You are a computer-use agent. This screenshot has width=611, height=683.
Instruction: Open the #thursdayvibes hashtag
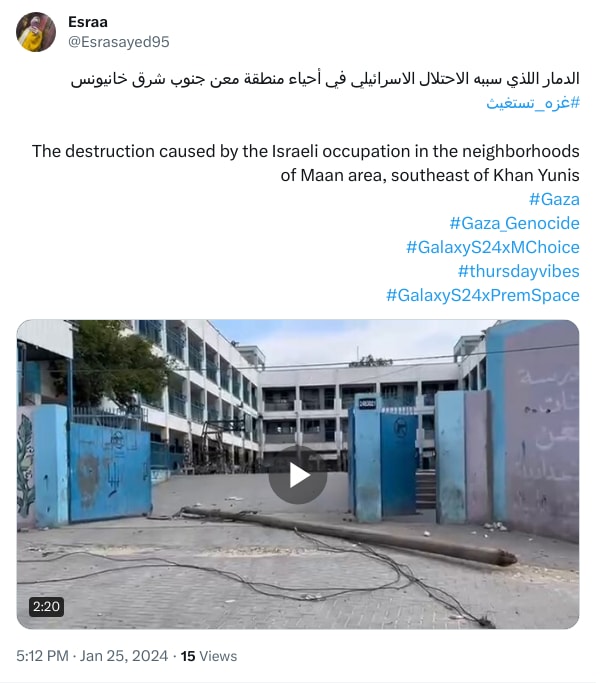click(x=518, y=271)
